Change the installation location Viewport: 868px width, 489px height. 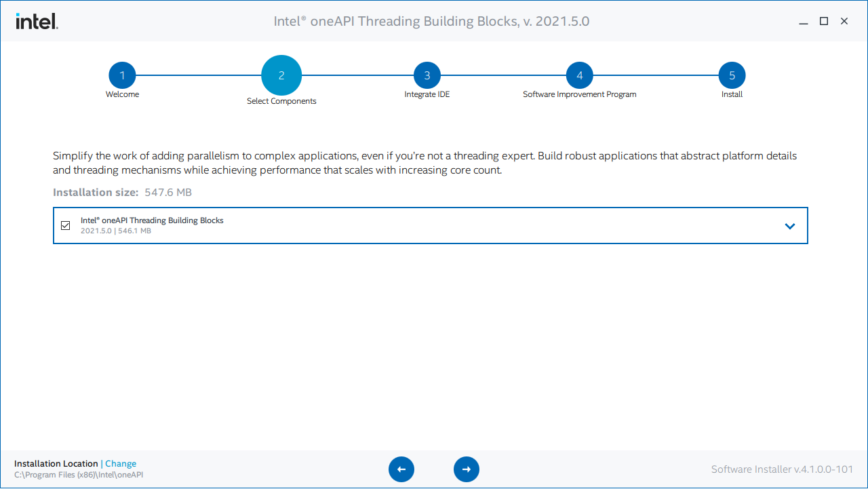pyautogui.click(x=121, y=464)
